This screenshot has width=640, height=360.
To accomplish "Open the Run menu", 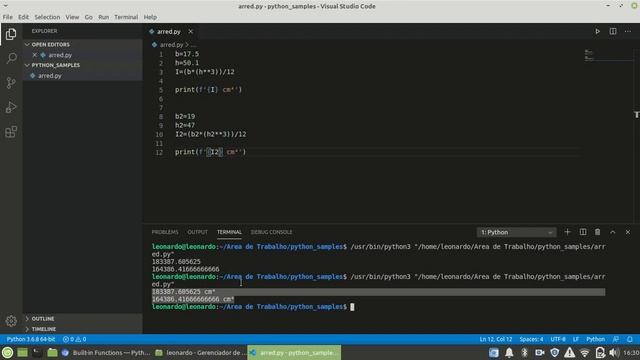I will [104, 17].
